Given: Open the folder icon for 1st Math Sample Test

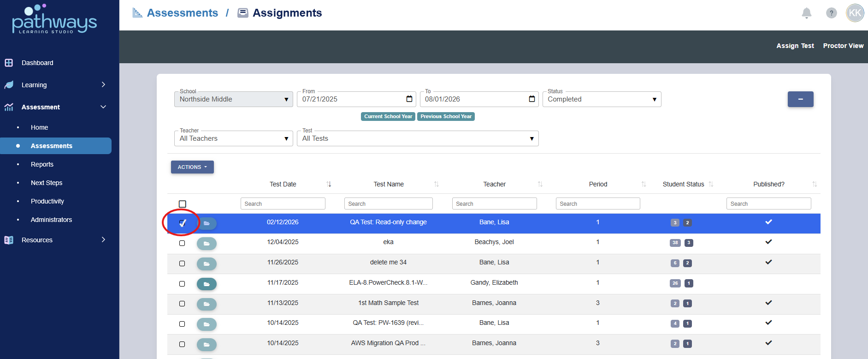Looking at the screenshot, I should coord(207,304).
